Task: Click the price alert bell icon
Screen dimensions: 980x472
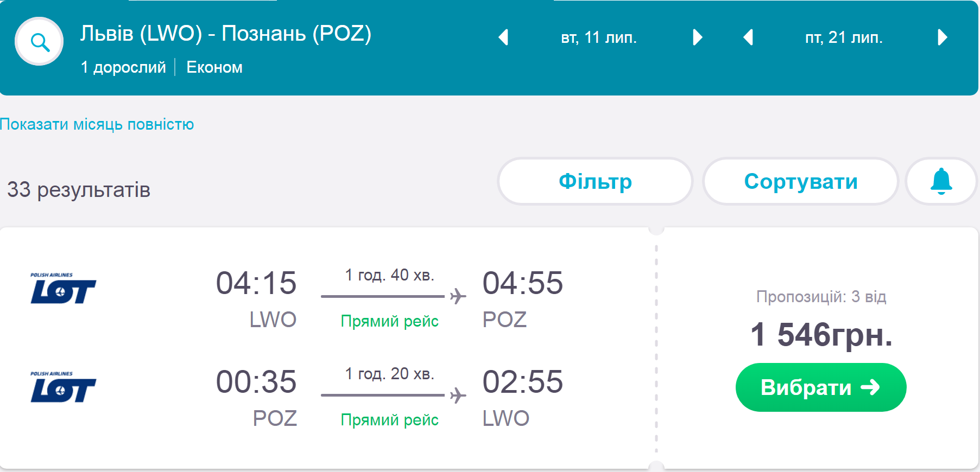Action: 941,181
